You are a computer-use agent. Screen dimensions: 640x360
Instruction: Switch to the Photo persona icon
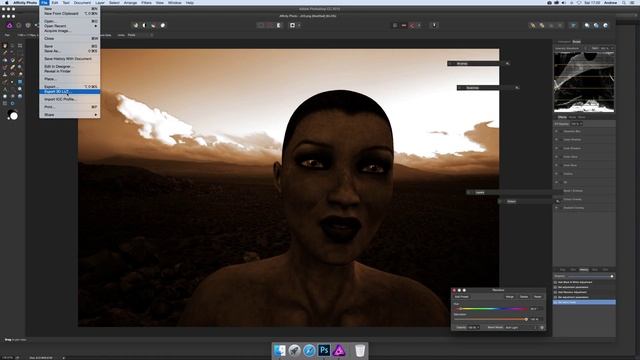click(9, 25)
